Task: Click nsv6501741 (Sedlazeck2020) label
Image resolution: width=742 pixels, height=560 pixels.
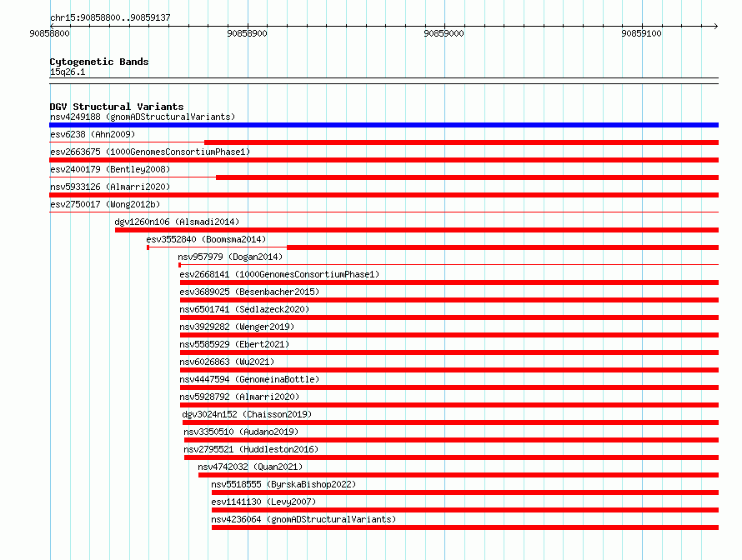Action: click(244, 309)
